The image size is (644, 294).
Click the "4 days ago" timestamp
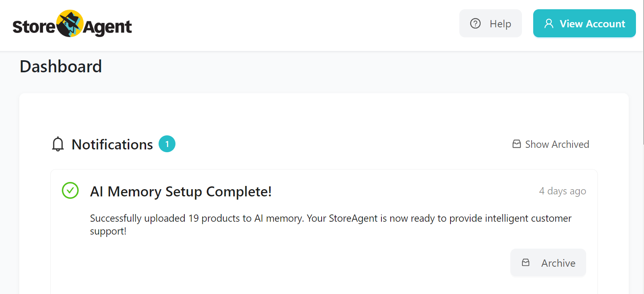562,191
